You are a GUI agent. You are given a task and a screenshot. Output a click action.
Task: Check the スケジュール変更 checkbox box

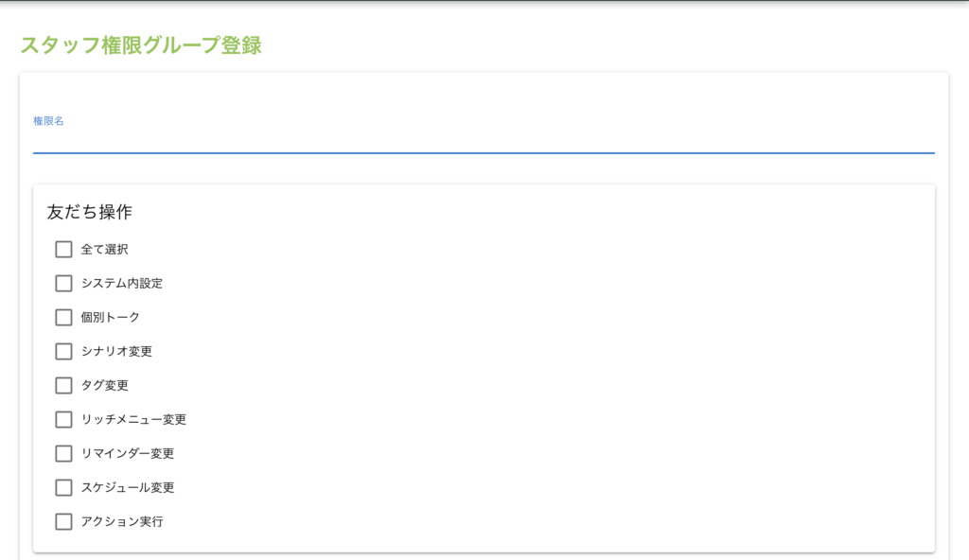[x=63, y=488]
